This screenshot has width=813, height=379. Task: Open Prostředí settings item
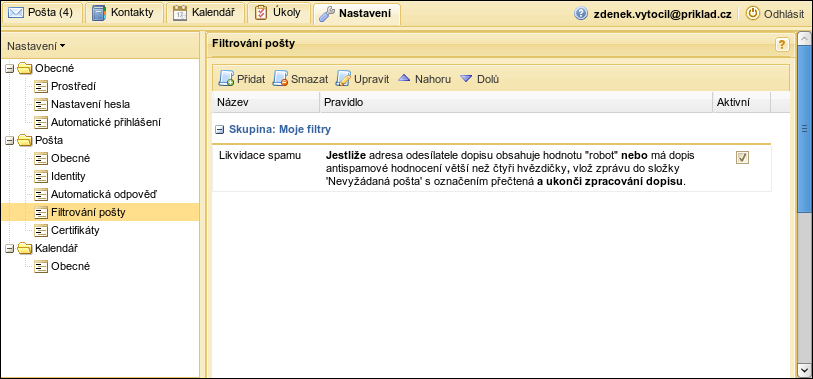[x=73, y=87]
